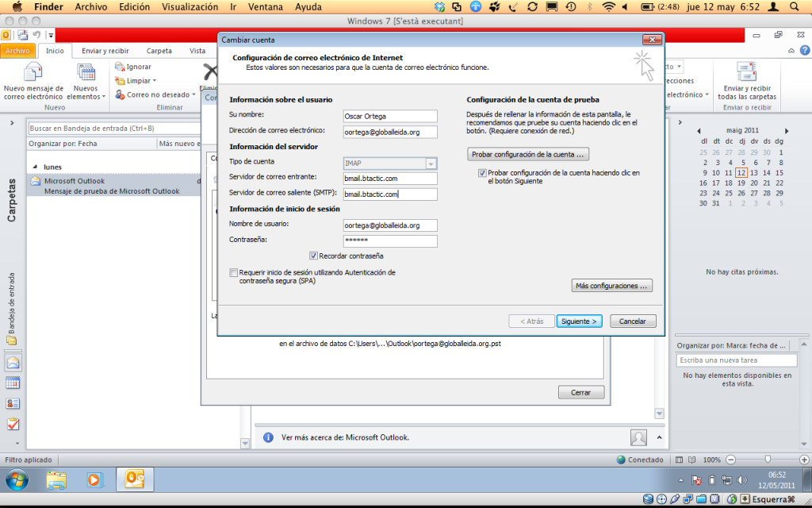Expand the Correo no deseado dropdown

click(153, 94)
